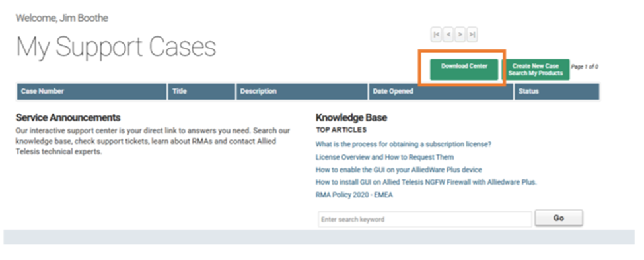Viewport: 644px width, 260px height.
Task: Sort cases by Status column
Action: 557,92
